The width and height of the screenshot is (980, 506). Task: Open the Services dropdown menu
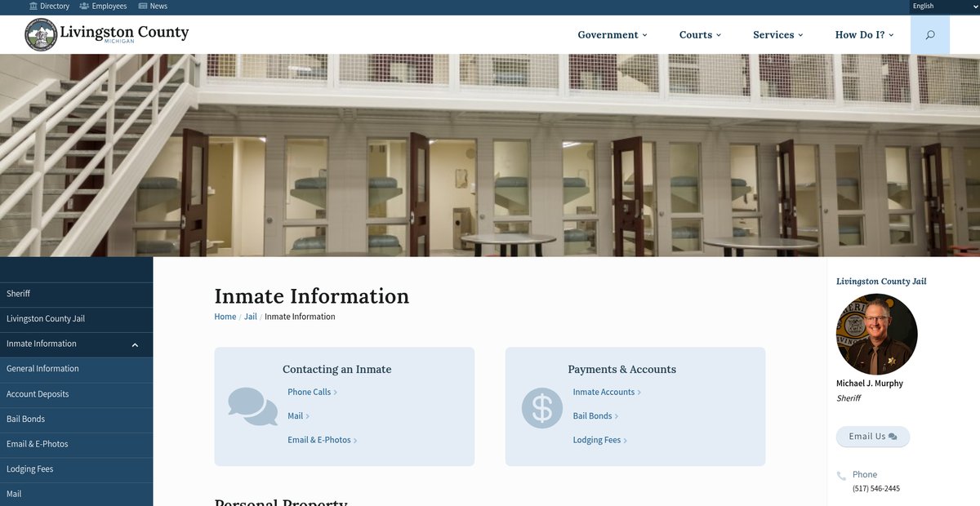(778, 35)
